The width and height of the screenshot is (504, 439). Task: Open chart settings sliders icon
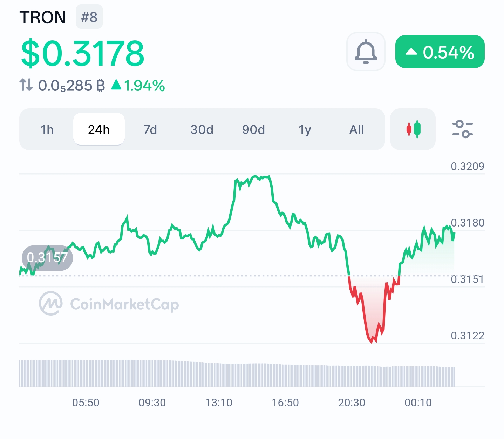[462, 129]
